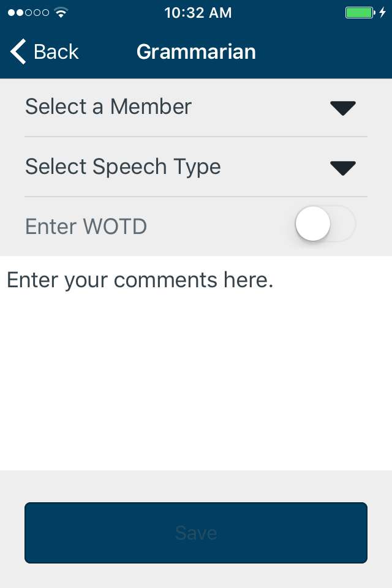The image size is (392, 588).
Task: Click the Grammarian title header
Action: (196, 51)
